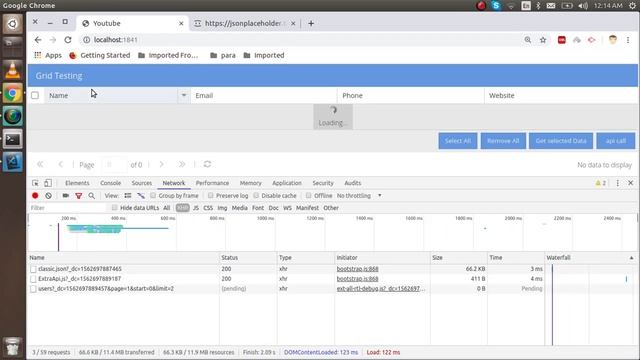Refresh the grid paging toolbar
This screenshot has width=640, height=360.
(x=207, y=164)
